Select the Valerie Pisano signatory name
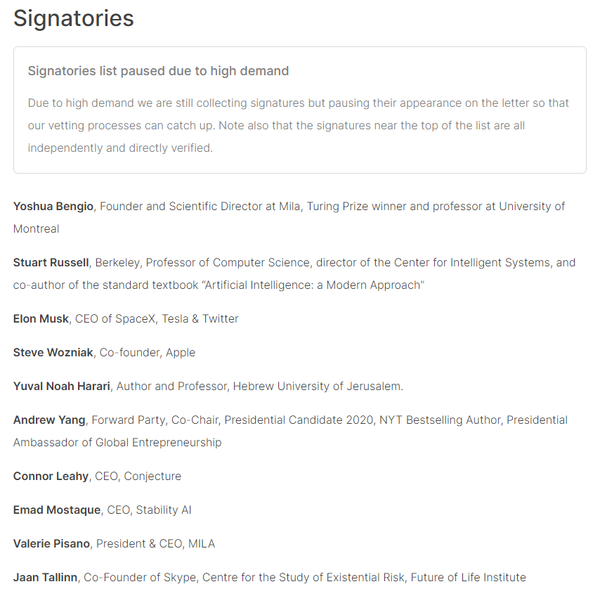This screenshot has height=596, width=600. point(52,544)
